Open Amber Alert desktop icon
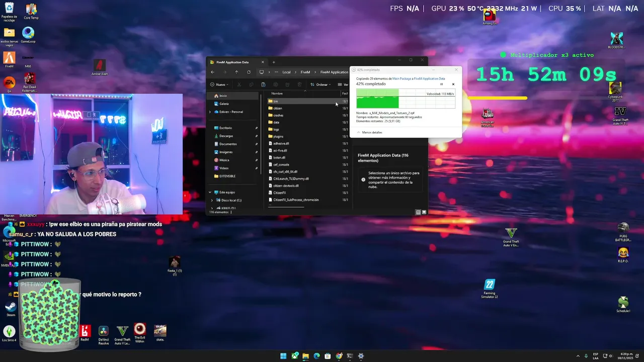This screenshot has width=644, height=362. [100, 67]
